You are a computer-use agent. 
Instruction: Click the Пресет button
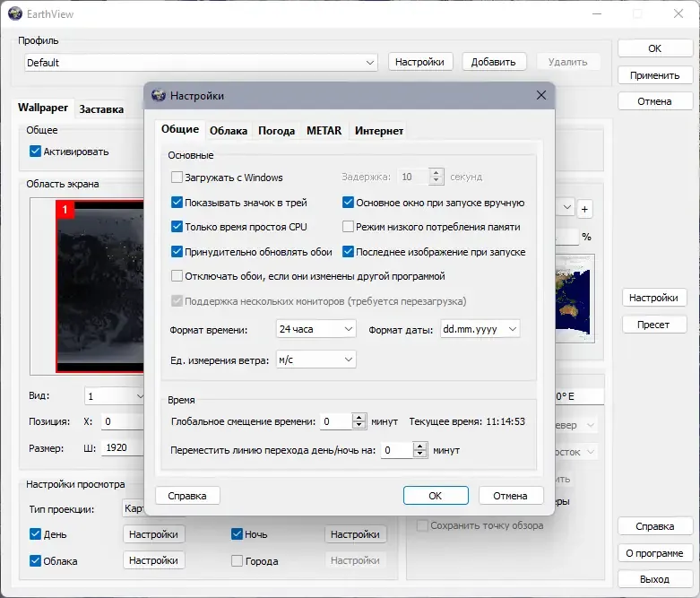click(653, 325)
